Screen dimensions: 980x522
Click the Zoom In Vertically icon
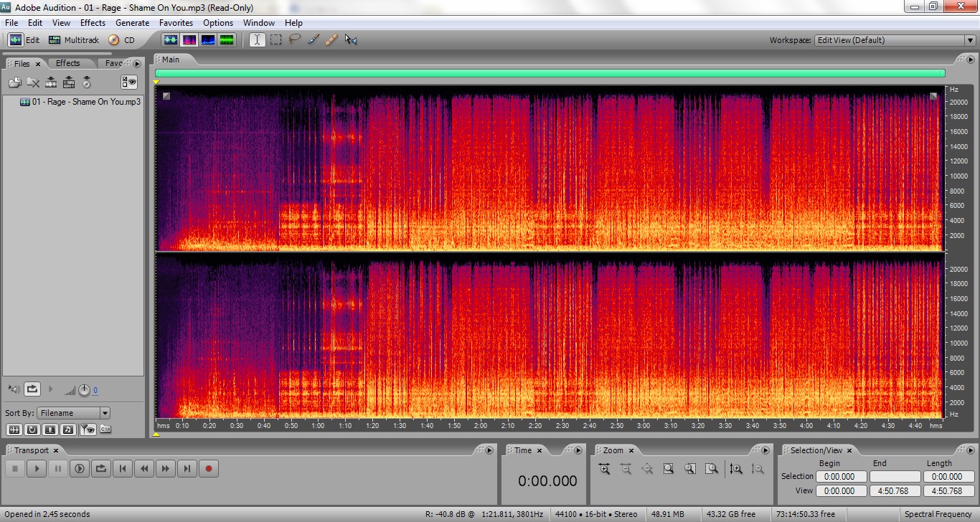point(735,469)
